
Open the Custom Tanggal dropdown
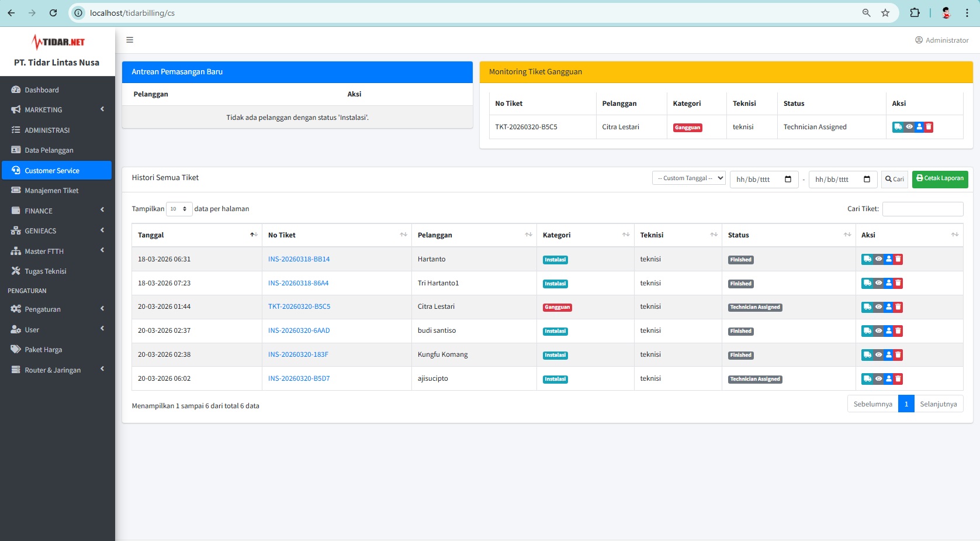(689, 178)
